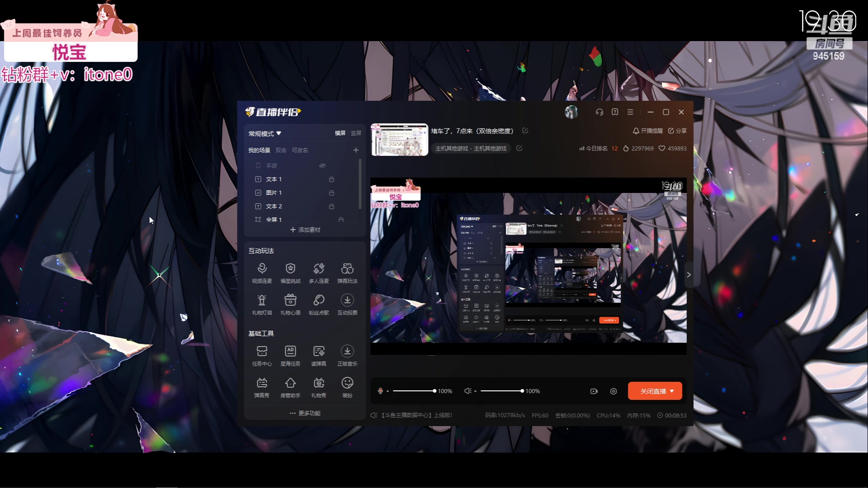This screenshot has height=488, width=868.
Task: Click the 添加素材 add source button
Action: [305, 230]
